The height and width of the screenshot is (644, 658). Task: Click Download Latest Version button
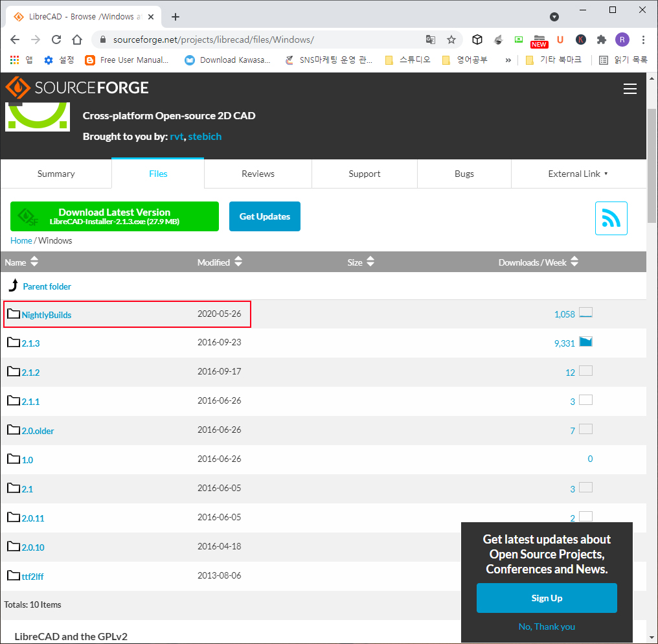point(115,216)
